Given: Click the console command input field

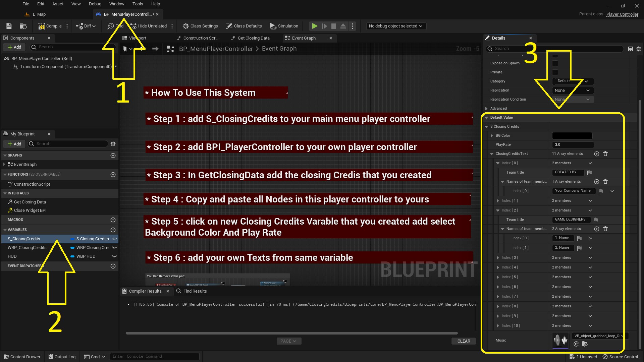Looking at the screenshot, I should click(155, 356).
